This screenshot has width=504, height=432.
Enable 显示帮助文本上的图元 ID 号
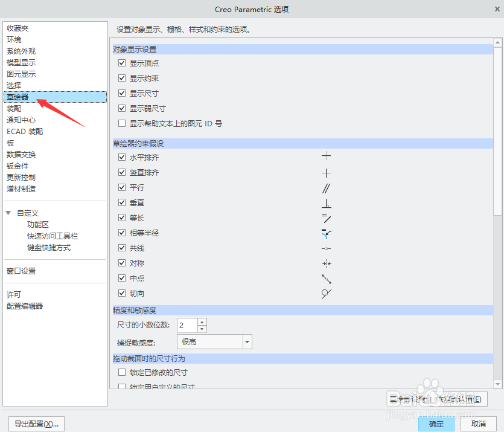122,123
